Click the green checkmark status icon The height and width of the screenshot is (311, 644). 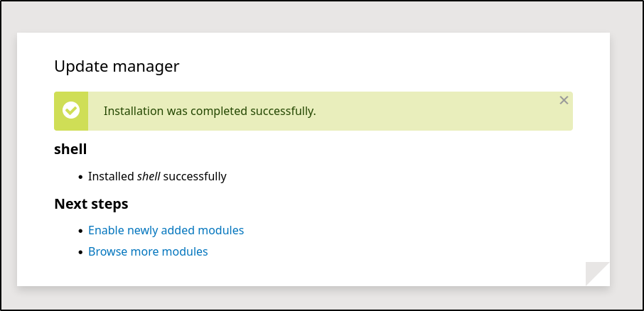point(71,111)
